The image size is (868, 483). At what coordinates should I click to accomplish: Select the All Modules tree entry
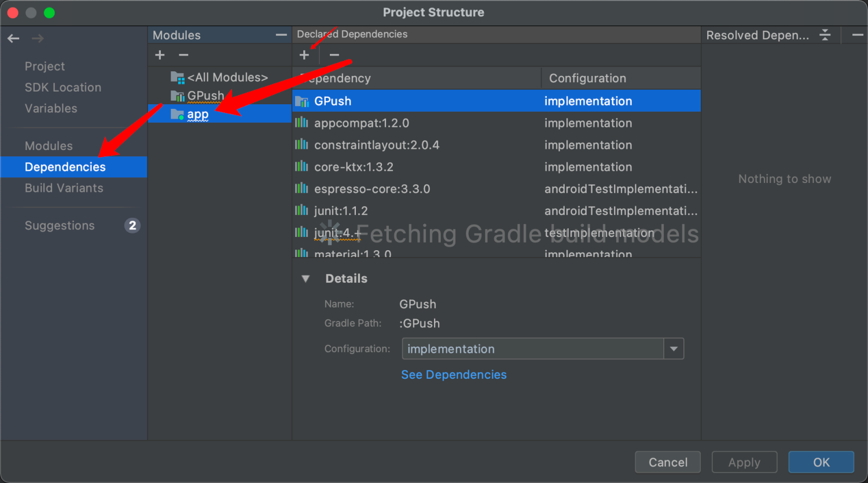[x=227, y=78]
